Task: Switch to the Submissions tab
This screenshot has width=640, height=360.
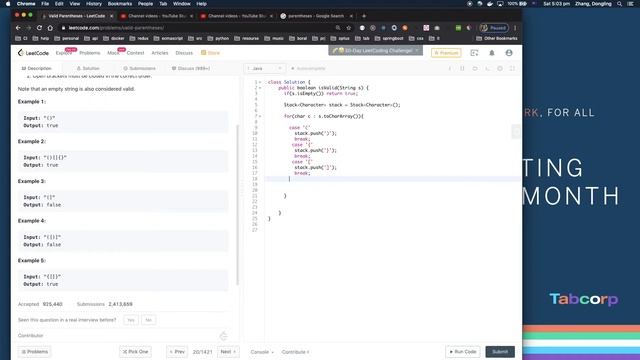Action: tap(139, 68)
